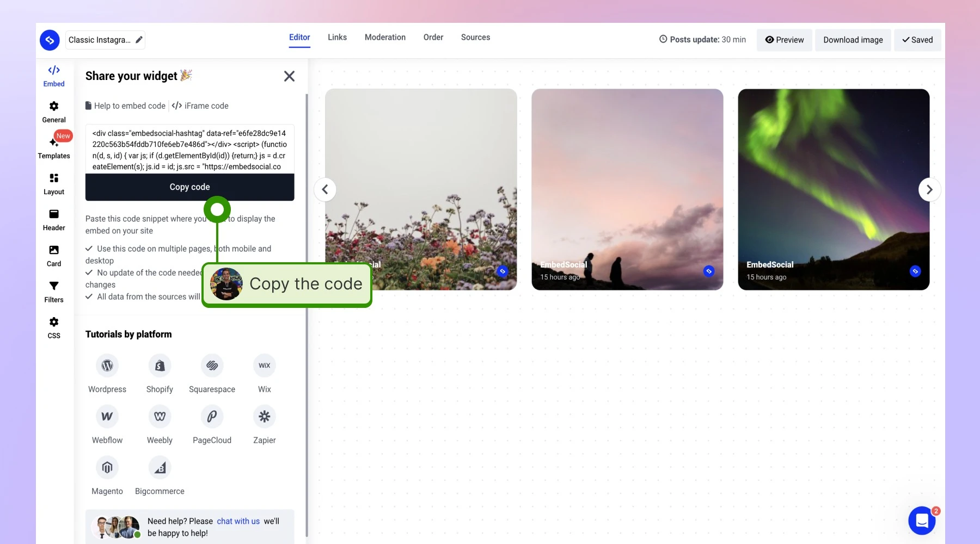This screenshot has width=980, height=544.
Task: Open the Header sidebar panel
Action: (x=54, y=220)
